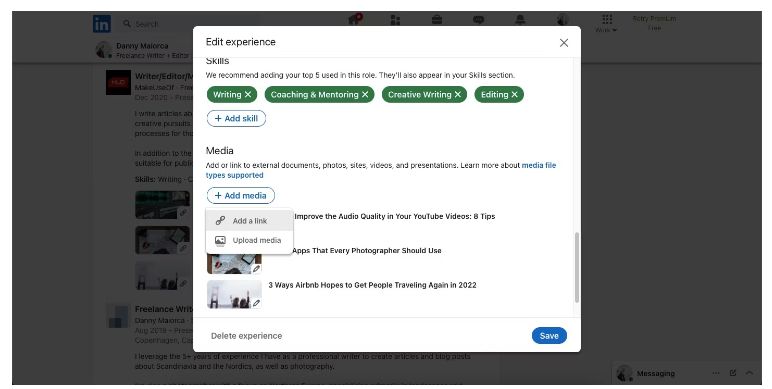This screenshot has height=389, width=772.
Task: Click the Add skill button
Action: tap(236, 118)
